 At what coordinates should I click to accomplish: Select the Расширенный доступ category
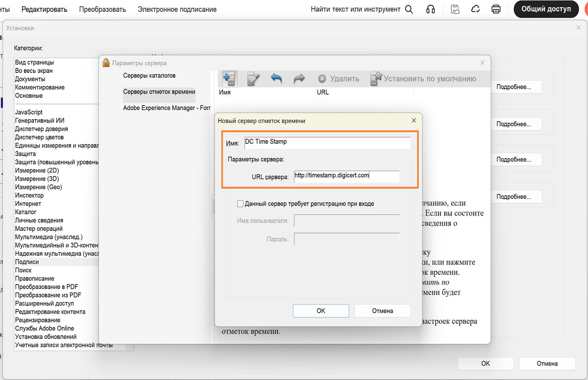(x=44, y=303)
